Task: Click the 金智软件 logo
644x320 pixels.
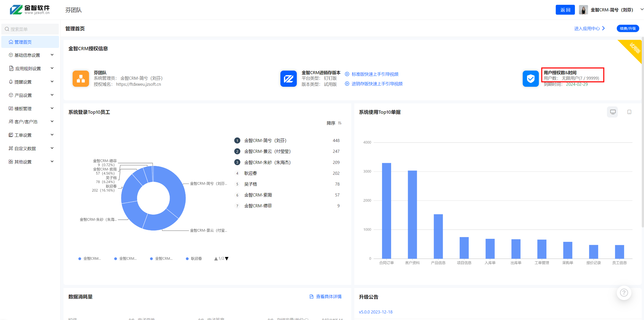Action: tap(30, 10)
